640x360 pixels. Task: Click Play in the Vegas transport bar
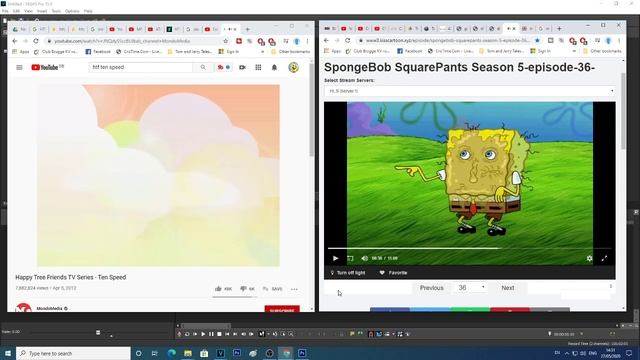[x=203, y=334]
